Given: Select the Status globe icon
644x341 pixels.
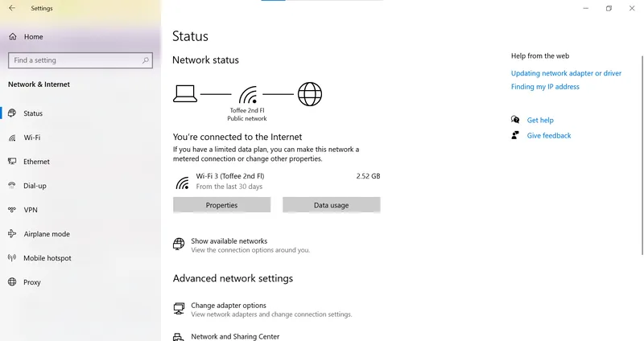Looking at the screenshot, I should [x=12, y=113].
